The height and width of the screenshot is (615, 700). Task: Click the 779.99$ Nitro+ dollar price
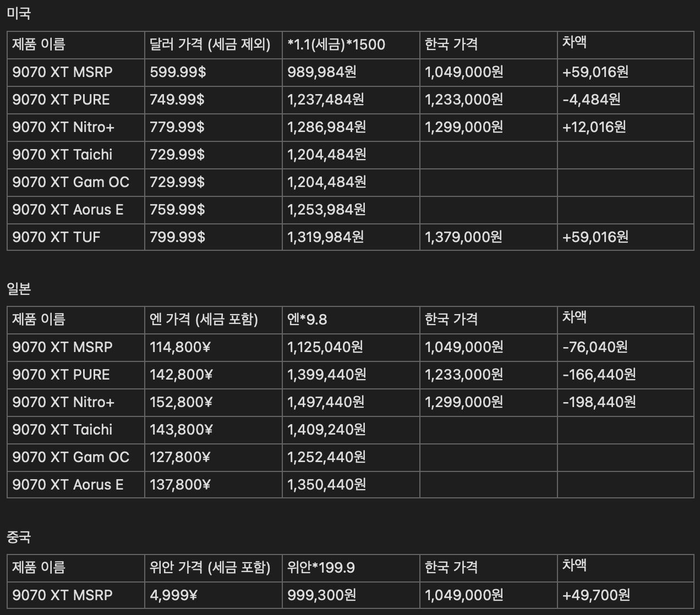tap(177, 127)
